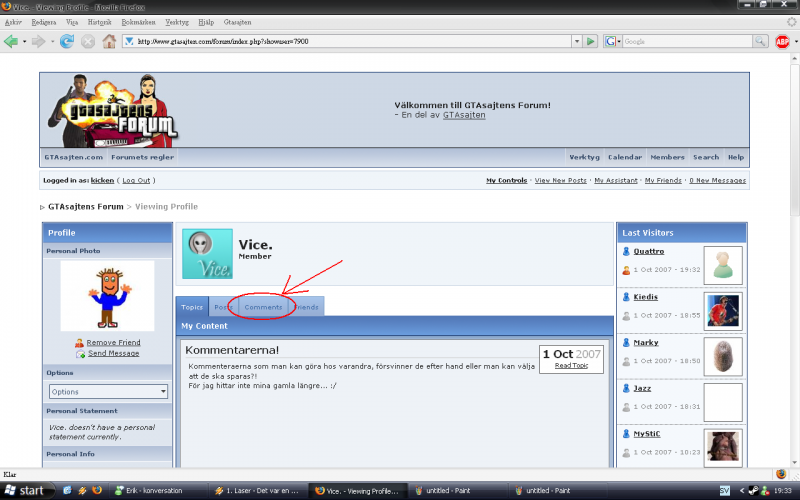Click the Google search magnifier icon
The image size is (800, 500).
[760, 41]
